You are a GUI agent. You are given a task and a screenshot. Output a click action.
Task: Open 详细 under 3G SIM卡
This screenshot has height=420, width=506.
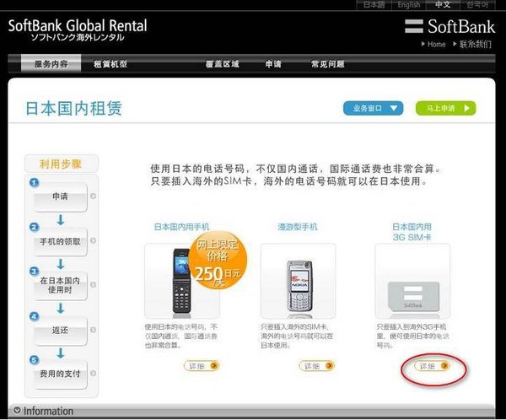click(x=432, y=366)
